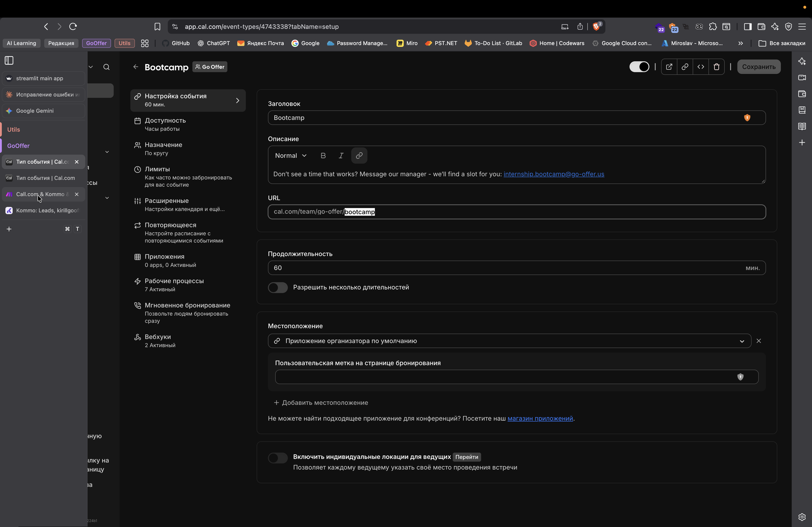This screenshot has height=527, width=812.
Task: Open event preview in new tab icon
Action: pos(669,67)
